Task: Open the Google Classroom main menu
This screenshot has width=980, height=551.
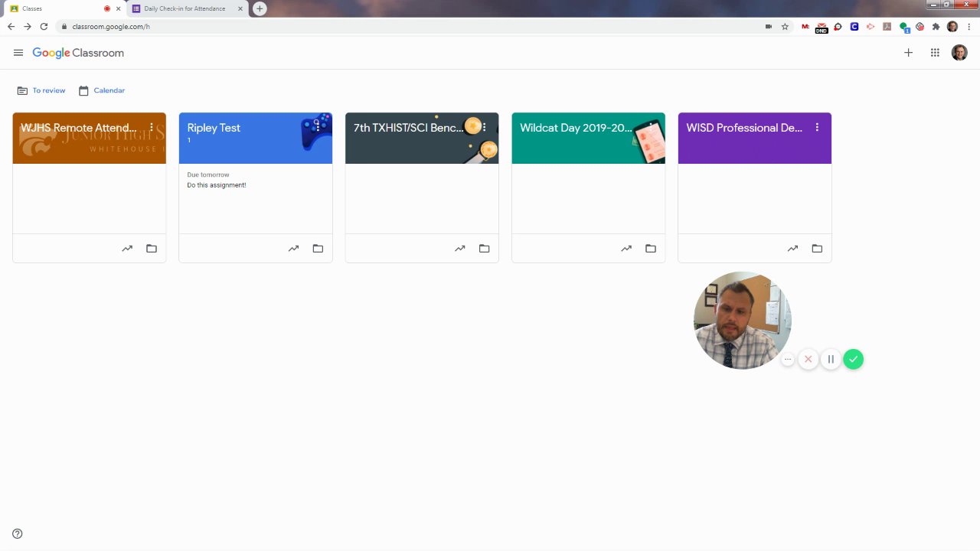Action: click(x=18, y=53)
